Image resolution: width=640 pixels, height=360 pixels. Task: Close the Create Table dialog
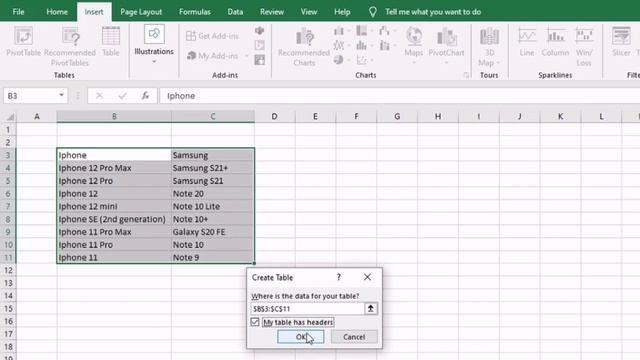[367, 277]
